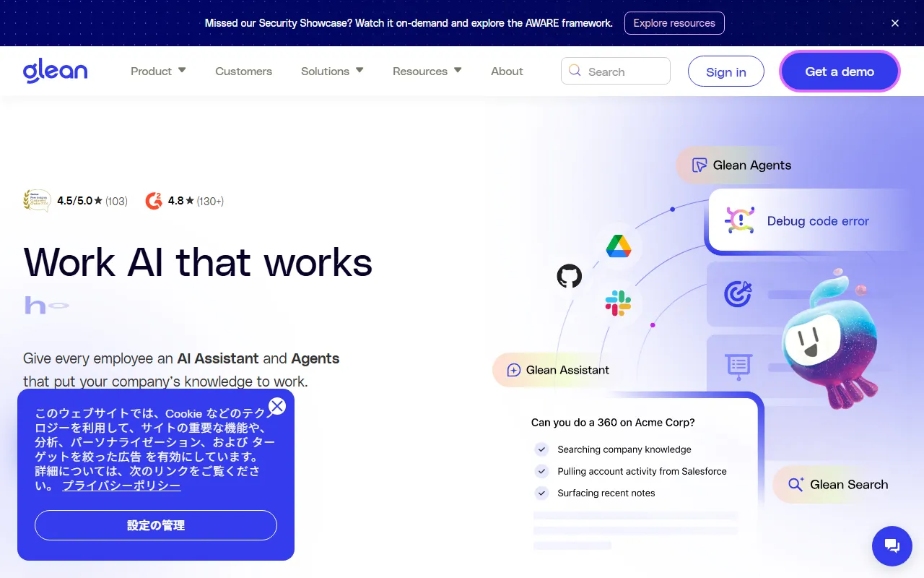Expand the Product dropdown menu
This screenshot has height=578, width=924.
click(x=158, y=71)
